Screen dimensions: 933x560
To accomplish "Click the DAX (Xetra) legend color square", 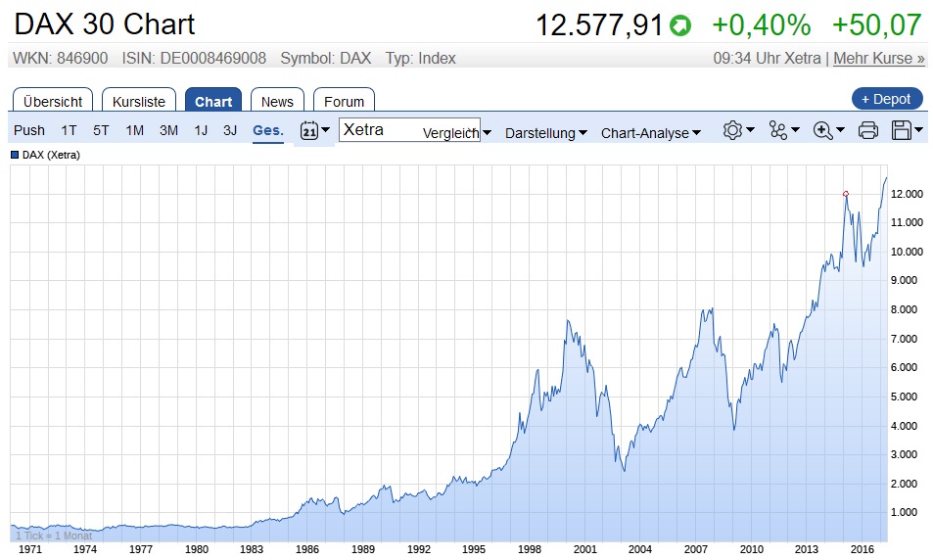I will [15, 155].
